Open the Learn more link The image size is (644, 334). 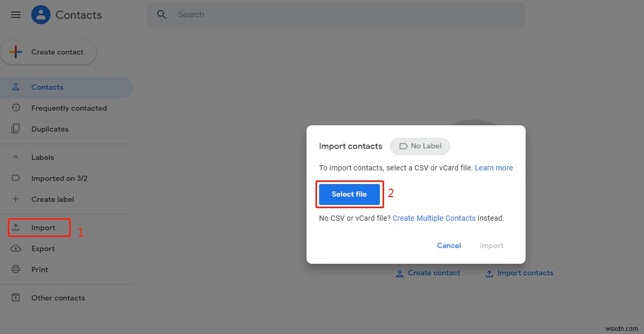(x=494, y=168)
